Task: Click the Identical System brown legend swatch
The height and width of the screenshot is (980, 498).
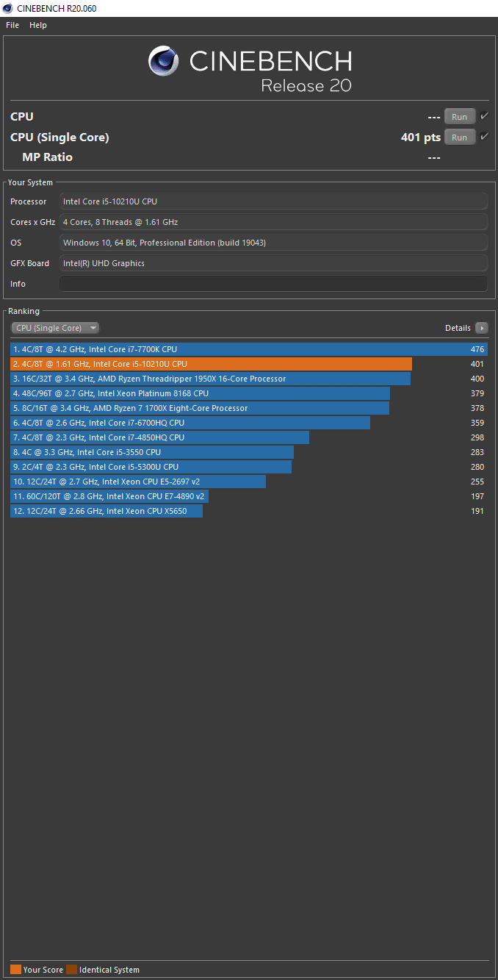Action: pos(71,969)
